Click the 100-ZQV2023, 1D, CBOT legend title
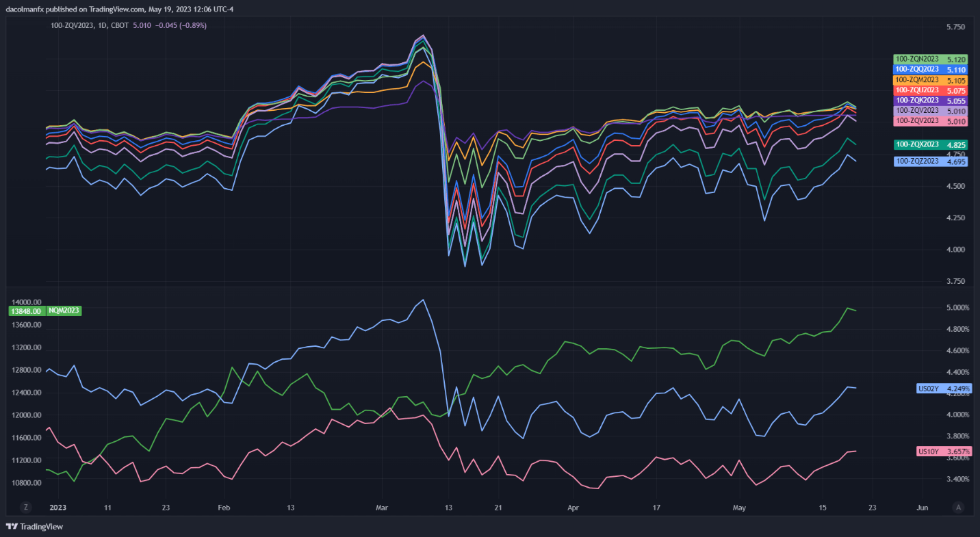This screenshot has height=537, width=980. (x=90, y=25)
